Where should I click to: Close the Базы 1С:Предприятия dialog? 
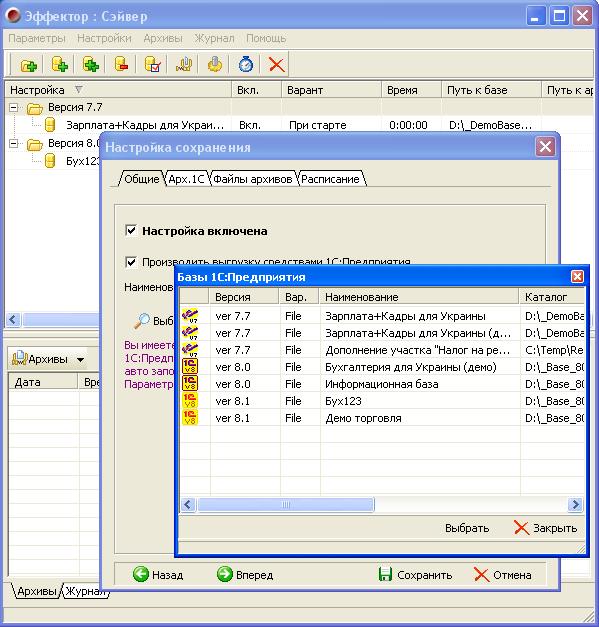coord(577,276)
